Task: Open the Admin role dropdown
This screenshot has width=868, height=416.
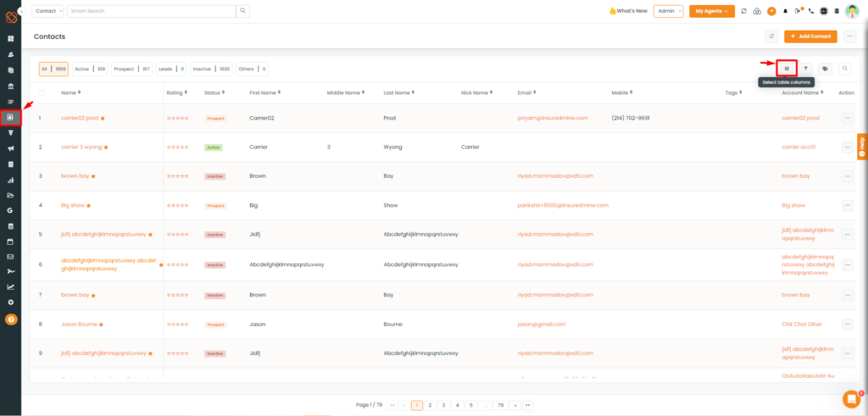Action: point(669,11)
